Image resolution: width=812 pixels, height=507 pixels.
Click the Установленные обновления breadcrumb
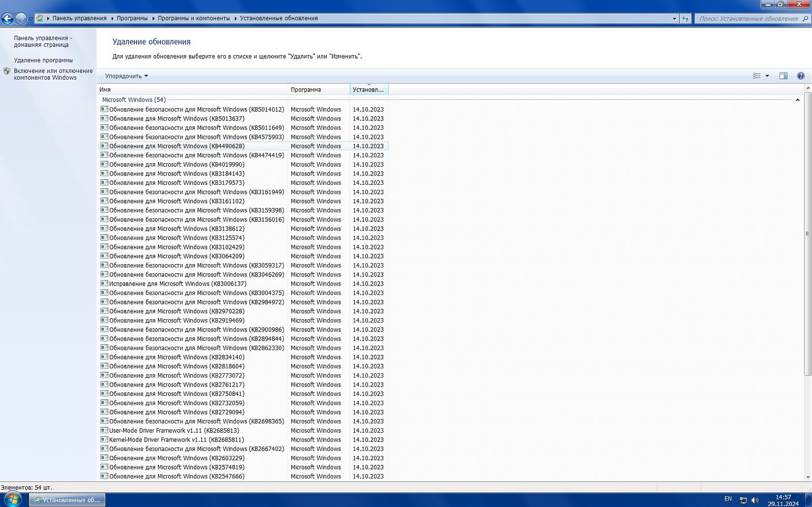pos(279,18)
